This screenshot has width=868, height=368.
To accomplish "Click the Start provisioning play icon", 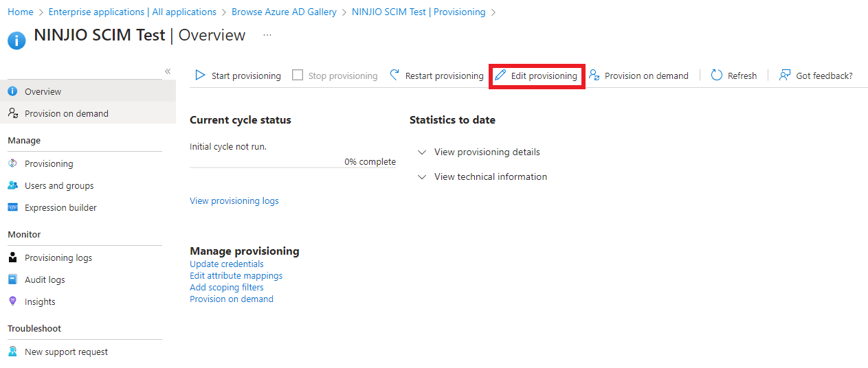I will tap(200, 76).
